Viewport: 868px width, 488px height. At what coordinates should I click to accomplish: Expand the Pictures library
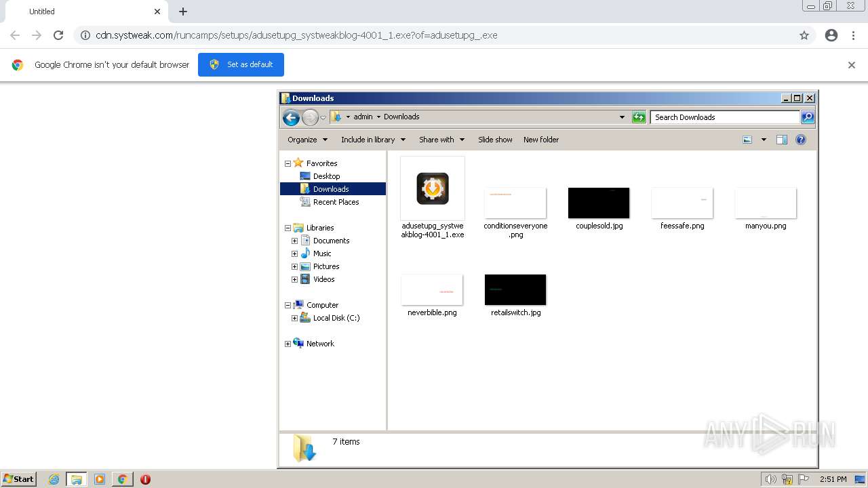294,266
